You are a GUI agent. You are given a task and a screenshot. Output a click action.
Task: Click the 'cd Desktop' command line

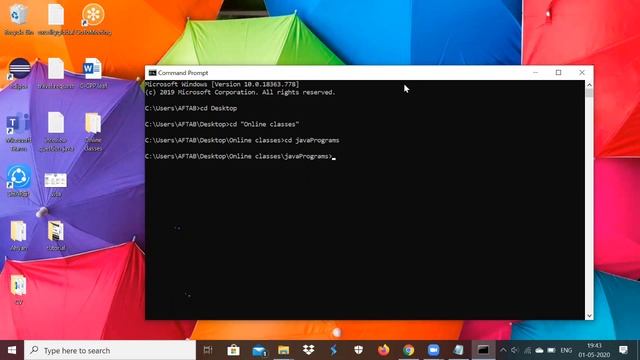(191, 108)
